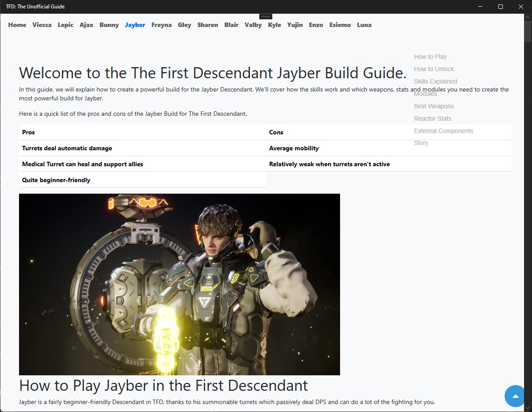Open the Enzo build guide
The width and height of the screenshot is (532, 412).
pos(316,25)
